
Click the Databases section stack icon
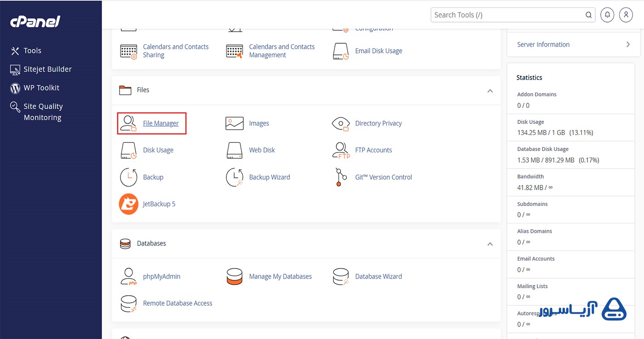pyautogui.click(x=125, y=244)
